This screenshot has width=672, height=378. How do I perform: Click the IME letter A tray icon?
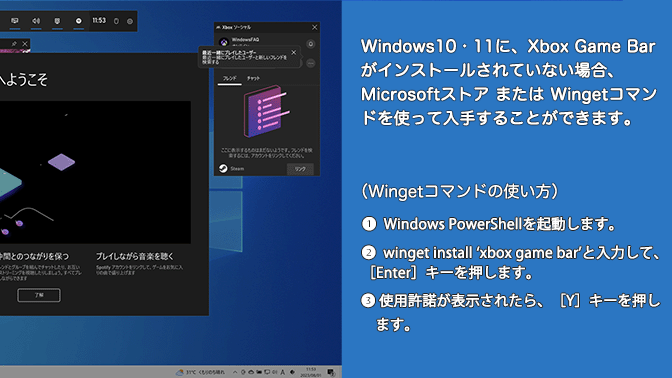(282, 372)
